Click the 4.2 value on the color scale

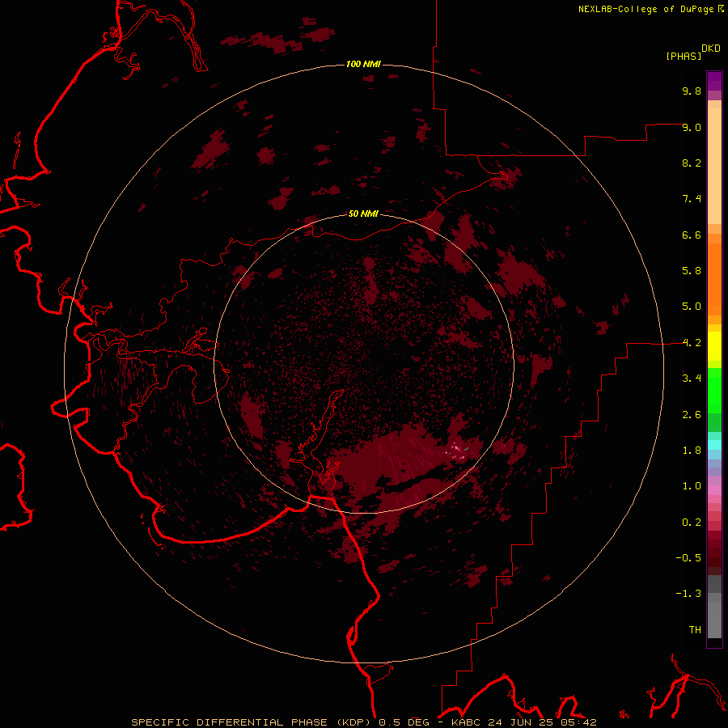[692, 343]
